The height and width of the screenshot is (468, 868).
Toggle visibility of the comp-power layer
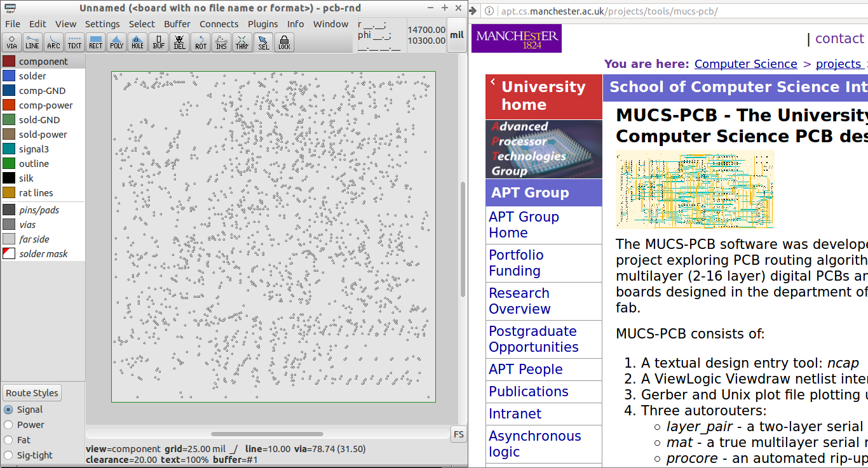(9, 105)
